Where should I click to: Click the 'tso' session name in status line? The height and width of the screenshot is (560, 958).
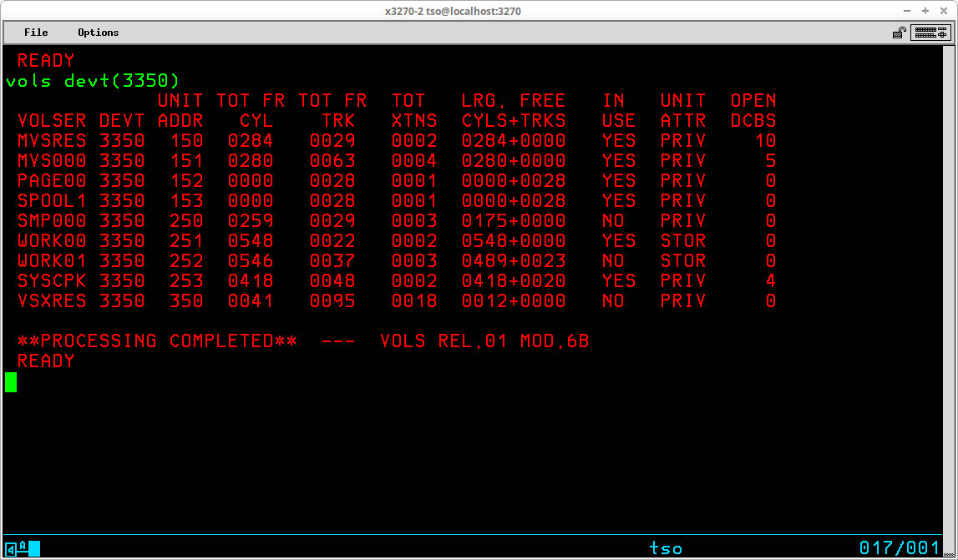point(666,548)
